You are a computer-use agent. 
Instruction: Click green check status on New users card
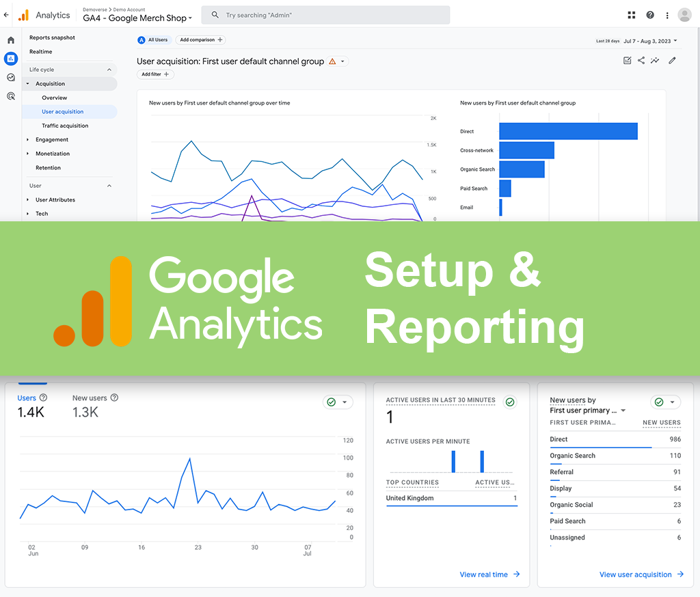click(x=659, y=402)
